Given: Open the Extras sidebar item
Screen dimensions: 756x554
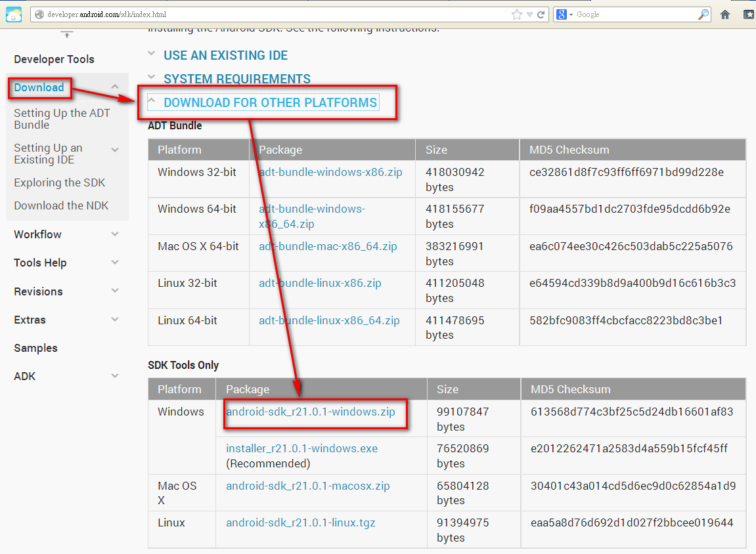Looking at the screenshot, I should tap(30, 320).
